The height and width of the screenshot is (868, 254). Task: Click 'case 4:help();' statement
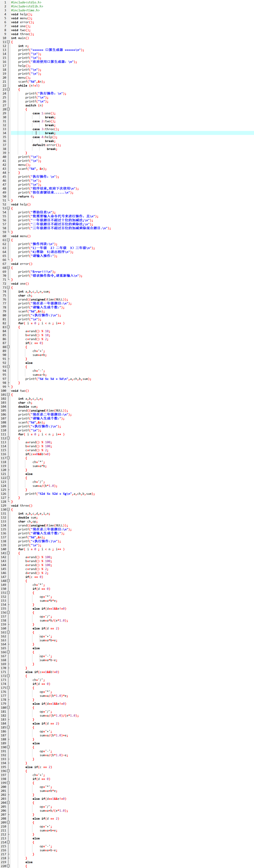click(x=45, y=137)
